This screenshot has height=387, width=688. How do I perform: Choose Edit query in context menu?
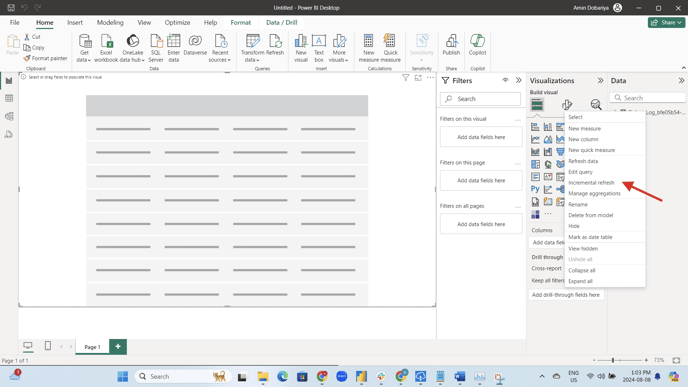(x=580, y=172)
